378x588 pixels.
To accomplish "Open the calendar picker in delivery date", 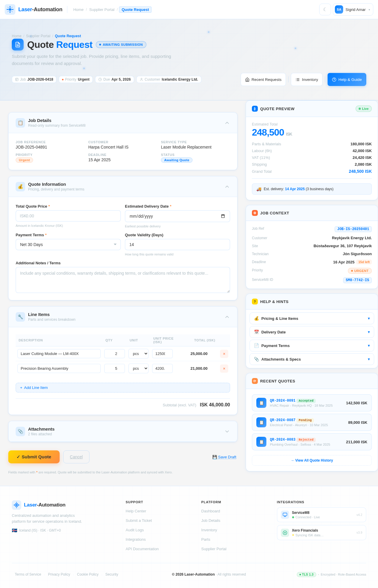I will coord(223,216).
